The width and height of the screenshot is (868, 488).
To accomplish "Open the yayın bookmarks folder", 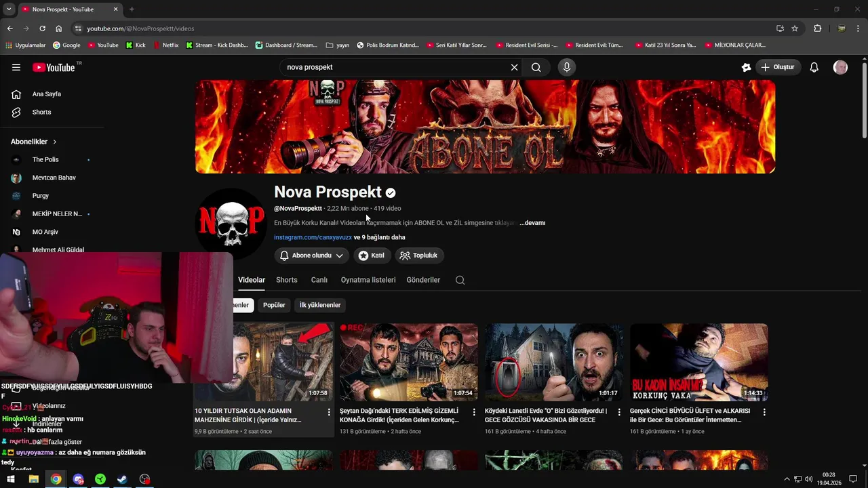I will coord(338,45).
